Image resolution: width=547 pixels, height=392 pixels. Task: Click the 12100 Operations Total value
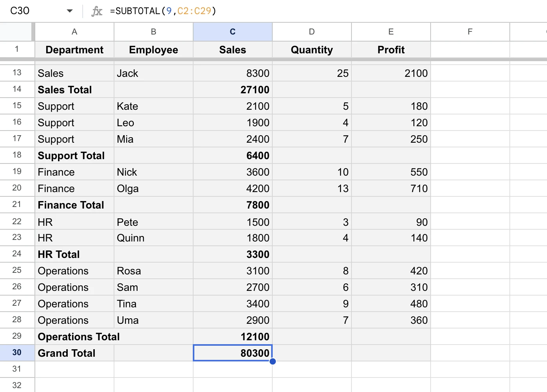[233, 337]
